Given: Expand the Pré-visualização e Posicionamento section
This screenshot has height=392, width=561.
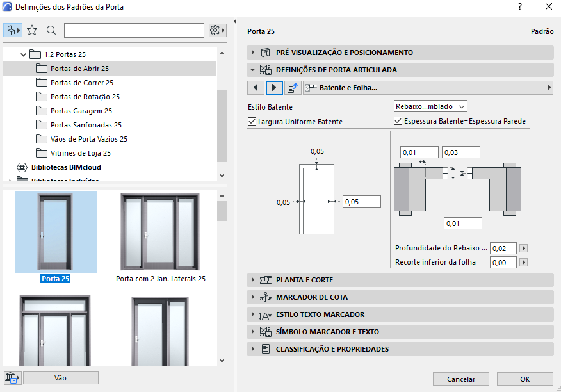Looking at the screenshot, I should pyautogui.click(x=253, y=53).
